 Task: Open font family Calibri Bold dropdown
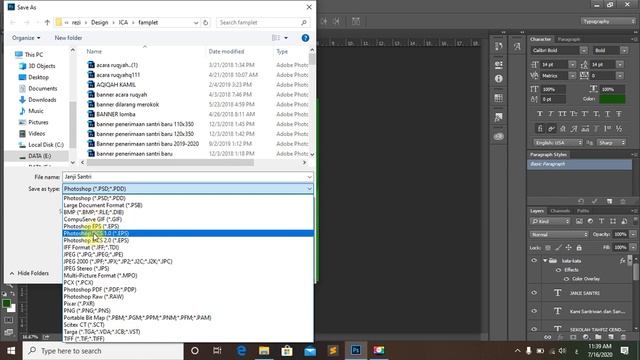pyautogui.click(x=584, y=50)
